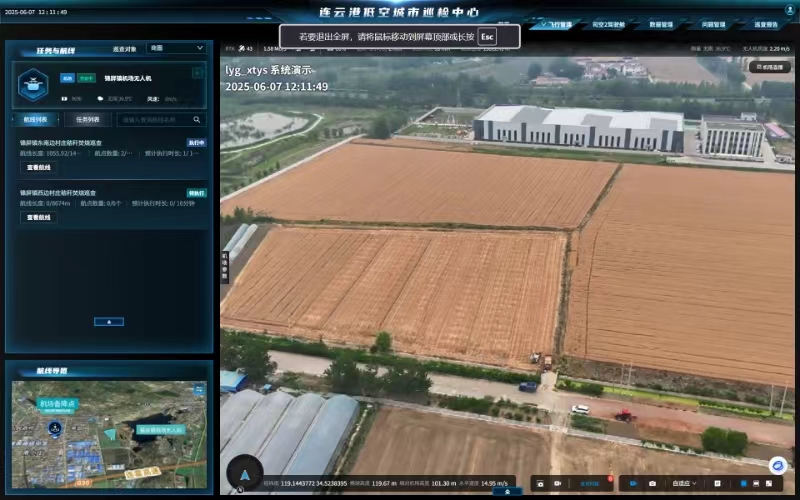Click the 机场备降点 map label
This screenshot has width=800, height=500.
click(57, 404)
